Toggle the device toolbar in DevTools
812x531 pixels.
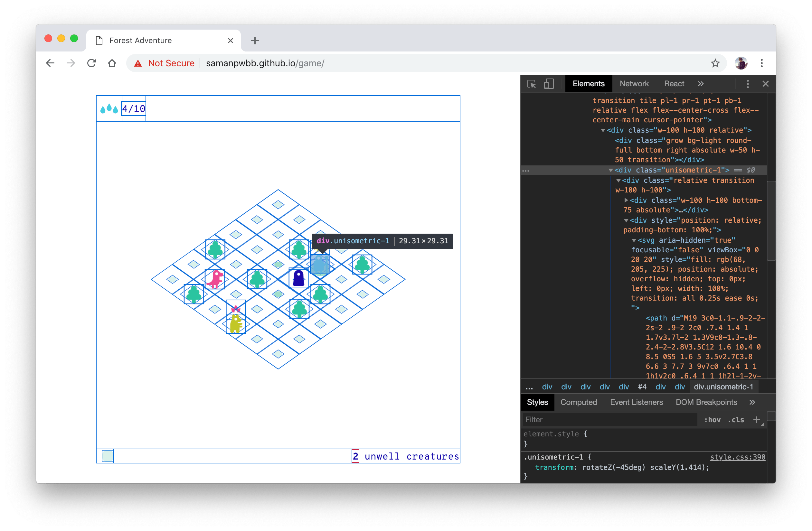(549, 84)
